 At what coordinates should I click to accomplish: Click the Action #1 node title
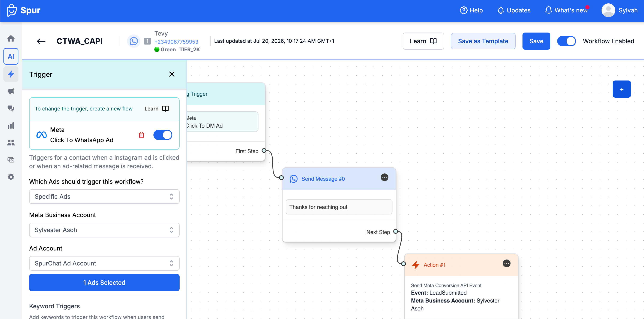[434, 265]
